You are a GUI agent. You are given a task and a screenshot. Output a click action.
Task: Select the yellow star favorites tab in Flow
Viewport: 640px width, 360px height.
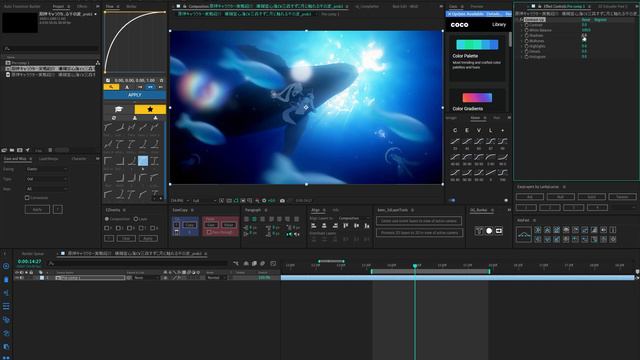pyautogui.click(x=150, y=109)
